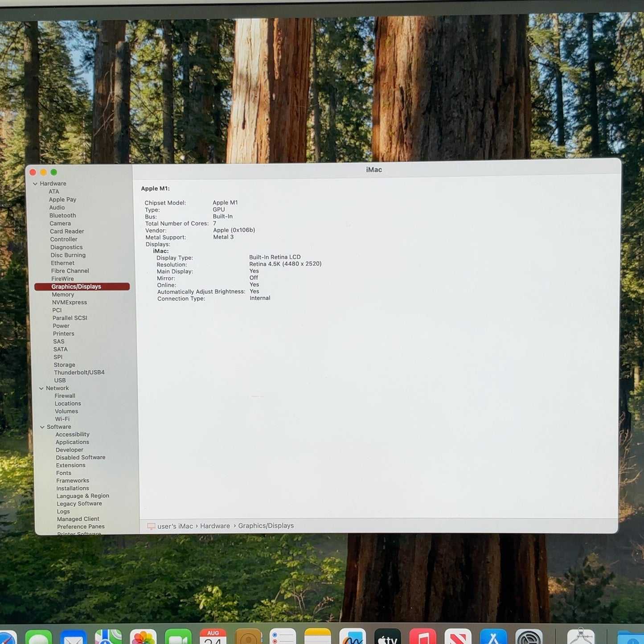This screenshot has height=644, width=644.
Task: Select NVMExpress in the sidebar
Action: [70, 303]
